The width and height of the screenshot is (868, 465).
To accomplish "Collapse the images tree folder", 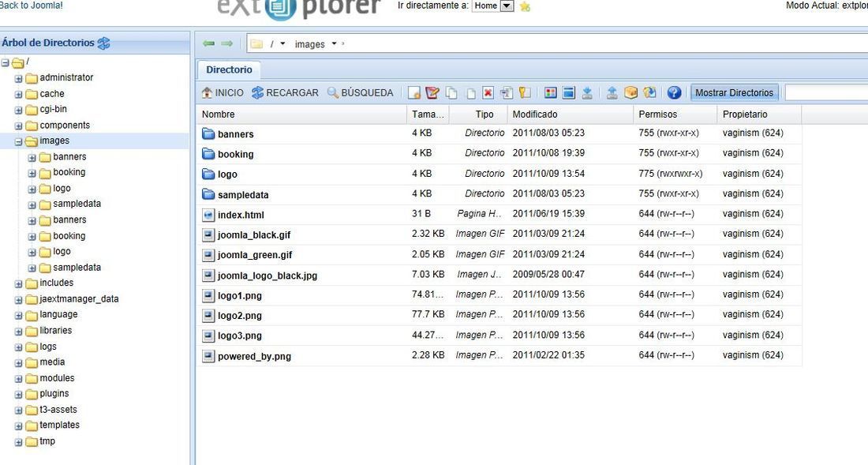I will 18,142.
